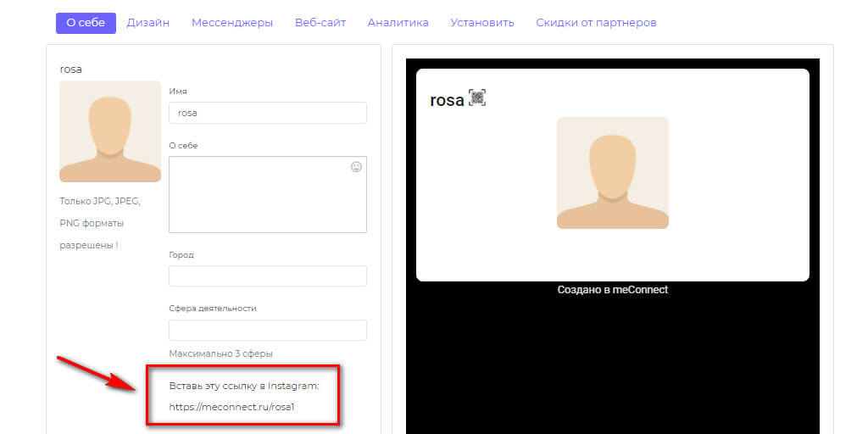The image size is (868, 434).
Task: Select the О себе tab
Action: (86, 23)
